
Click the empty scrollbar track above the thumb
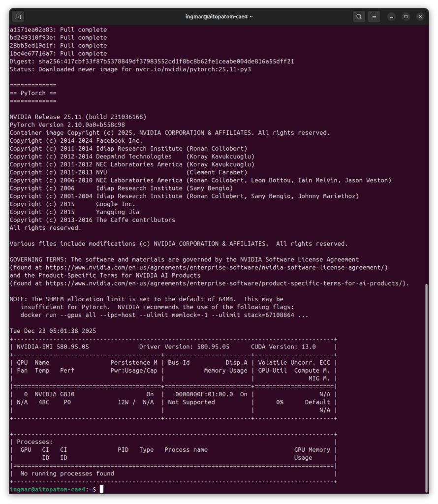[426, 148]
